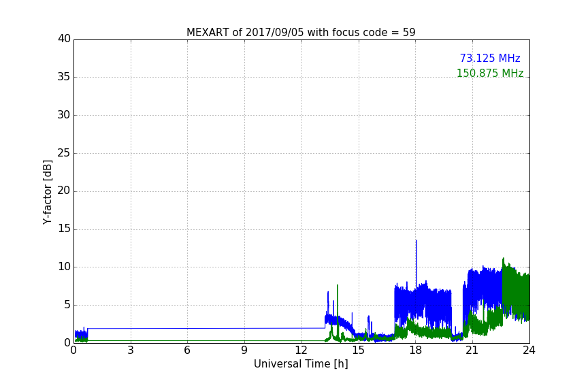This screenshot has width=588, height=392.
Task: Click the 'Y-factor [dB]' axis label
Action: [x=47, y=192]
